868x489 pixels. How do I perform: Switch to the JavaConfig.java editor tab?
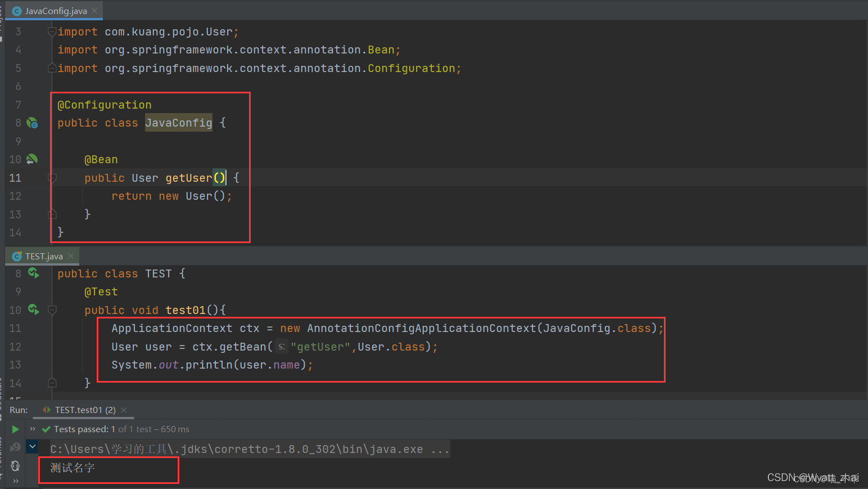pos(55,11)
